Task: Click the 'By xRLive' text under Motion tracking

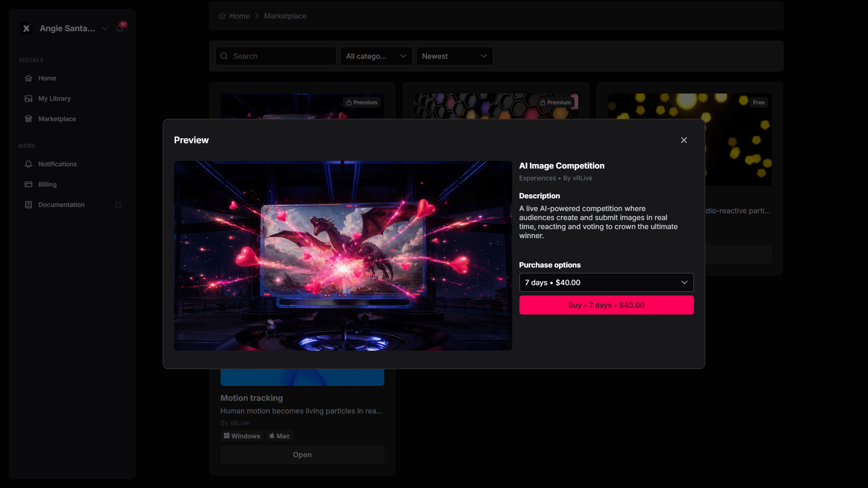Action: coord(235,423)
